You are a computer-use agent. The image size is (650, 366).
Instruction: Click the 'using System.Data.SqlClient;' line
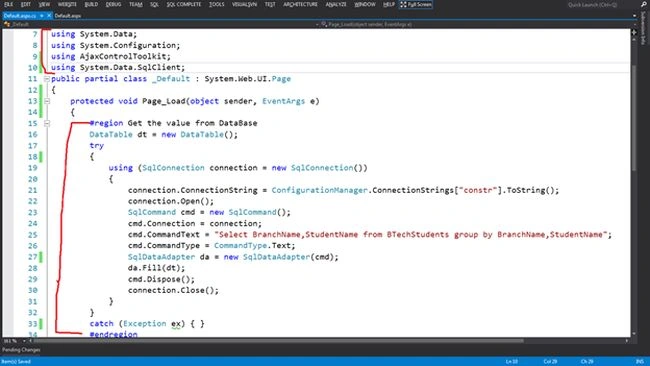point(118,67)
